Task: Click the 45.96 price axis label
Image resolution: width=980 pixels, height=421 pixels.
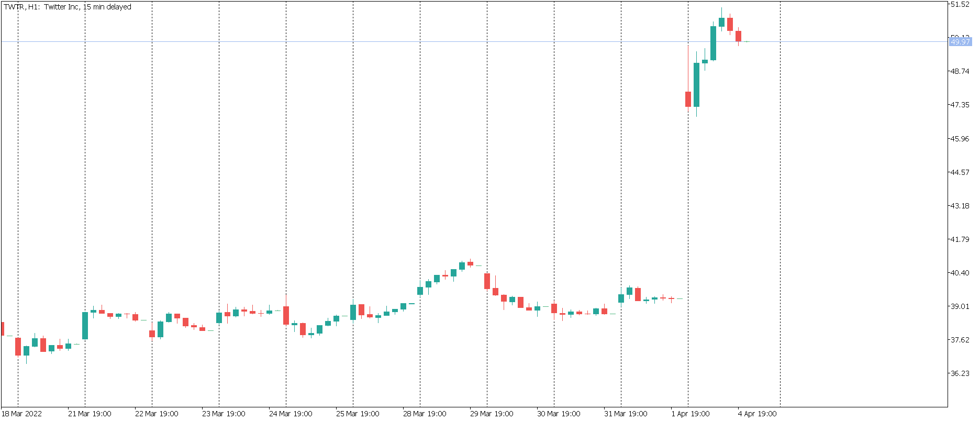Action: point(960,139)
